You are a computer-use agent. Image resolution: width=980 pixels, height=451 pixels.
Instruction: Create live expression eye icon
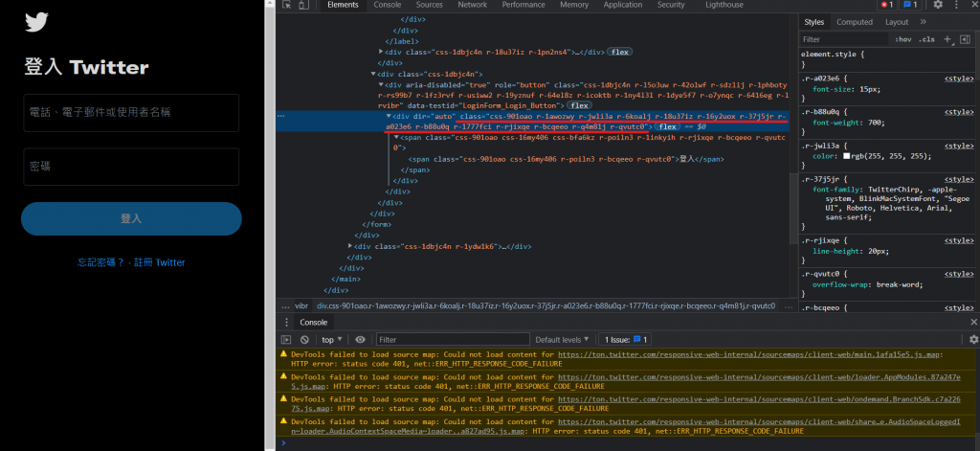tap(360, 340)
